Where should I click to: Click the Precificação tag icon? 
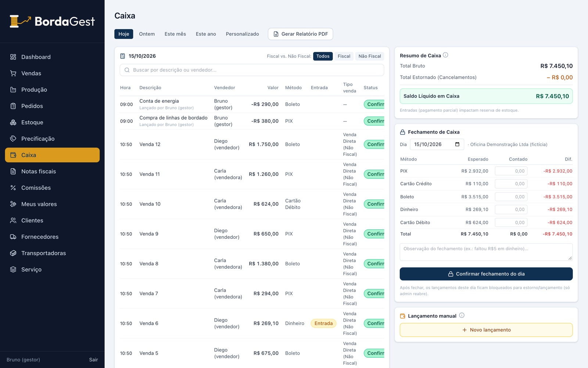13,139
